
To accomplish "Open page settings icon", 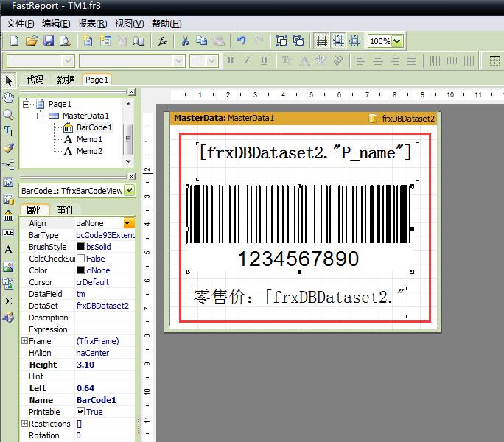I will (x=139, y=41).
